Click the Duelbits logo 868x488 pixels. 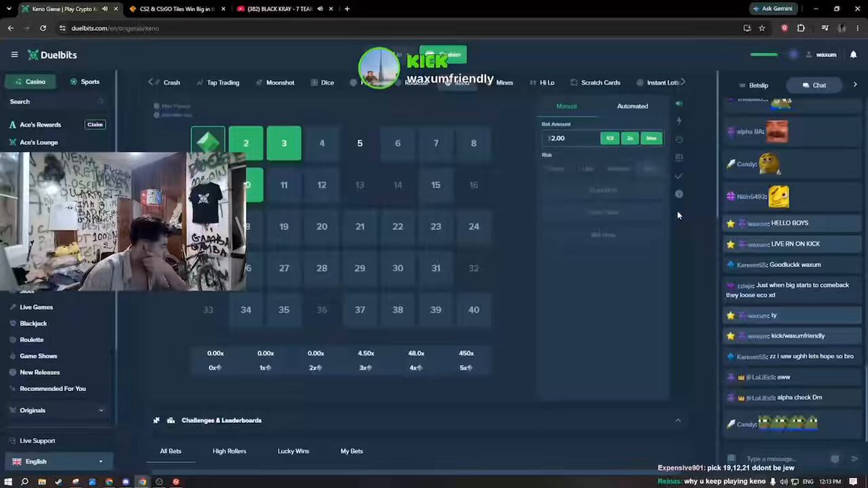pyautogui.click(x=52, y=55)
